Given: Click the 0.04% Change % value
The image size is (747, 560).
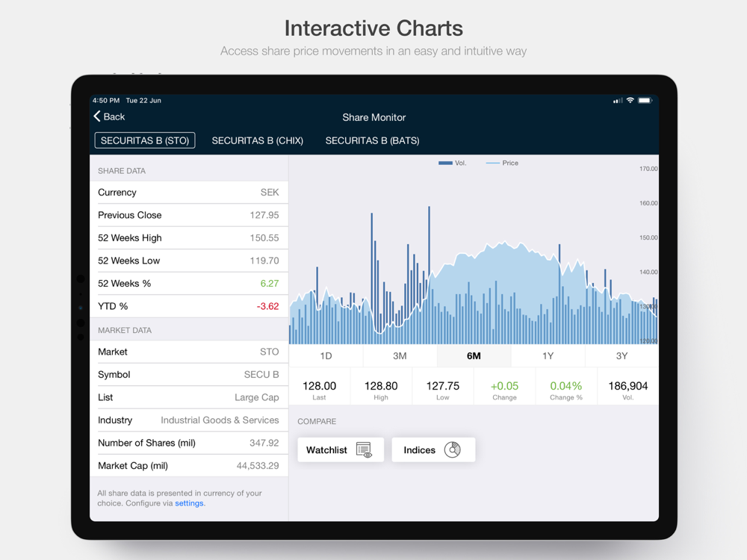Looking at the screenshot, I should 566,386.
